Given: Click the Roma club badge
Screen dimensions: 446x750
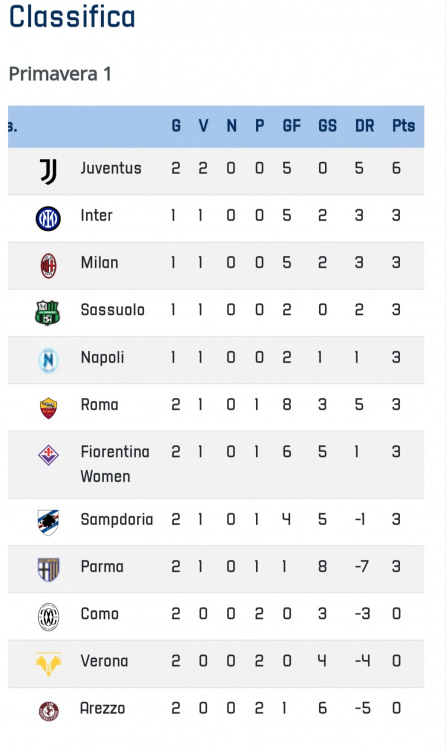Looking at the screenshot, I should [48, 408].
